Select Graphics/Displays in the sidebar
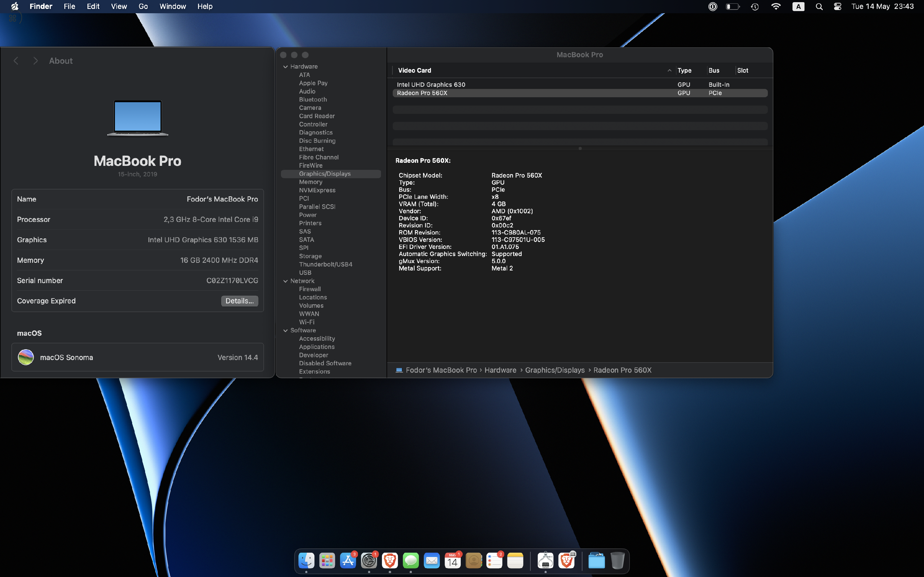This screenshot has width=924, height=577. click(325, 174)
